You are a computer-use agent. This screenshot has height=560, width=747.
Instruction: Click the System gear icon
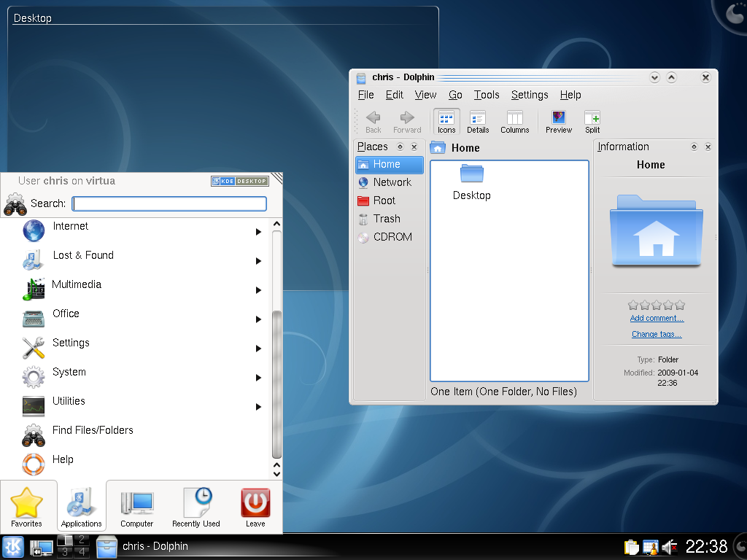coord(34,377)
